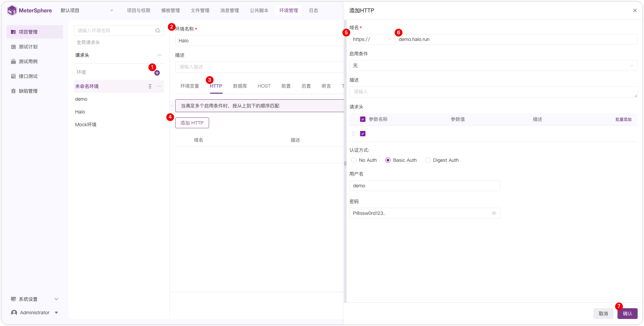Click the Administrator avatar icon
Screen dimensions: 644x326
coord(14,313)
